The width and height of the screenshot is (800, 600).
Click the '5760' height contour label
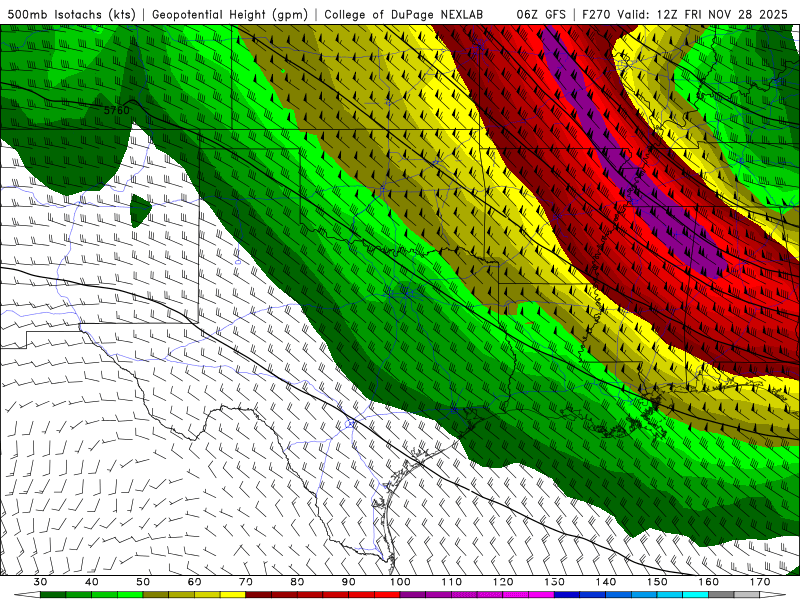[x=116, y=110]
